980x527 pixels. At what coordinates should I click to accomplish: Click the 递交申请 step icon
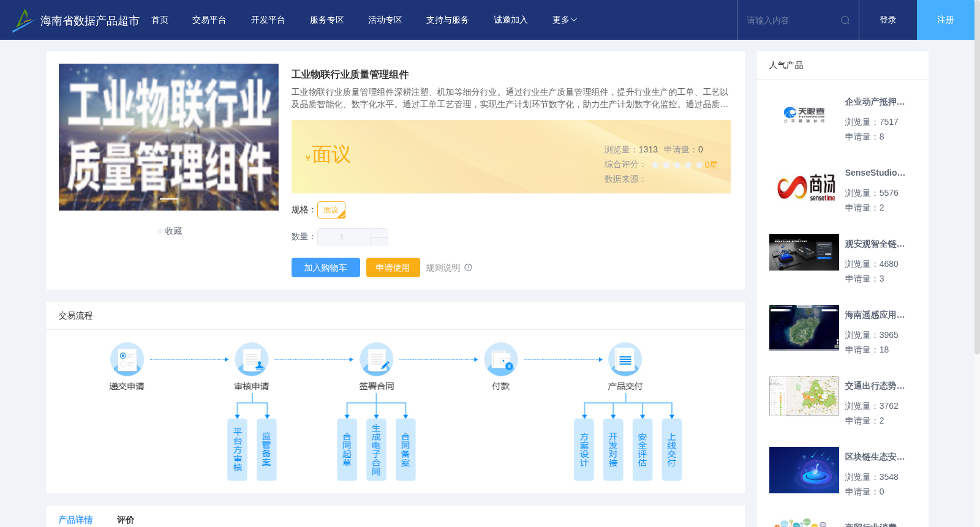[127, 359]
